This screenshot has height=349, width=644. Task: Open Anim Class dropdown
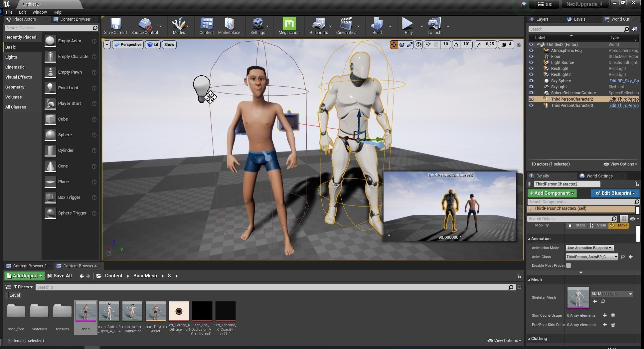592,257
